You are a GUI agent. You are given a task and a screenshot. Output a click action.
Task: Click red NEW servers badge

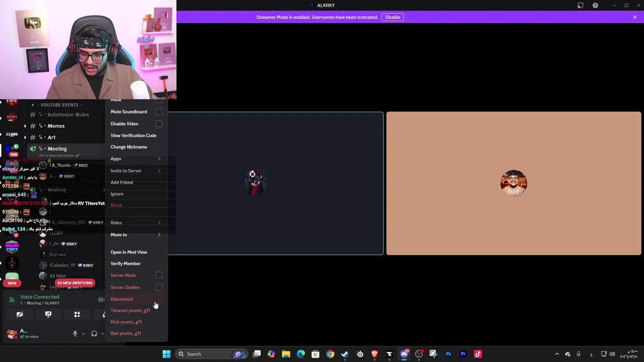tap(12, 283)
